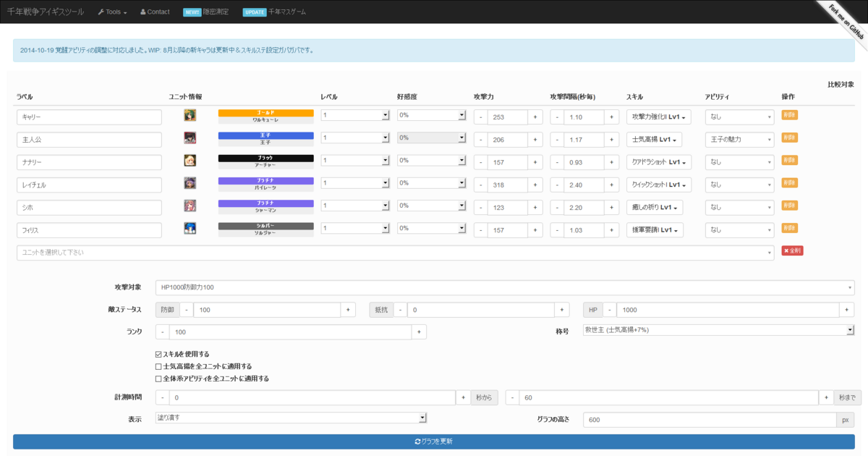Decrease ランク value with minus
The height and width of the screenshot is (456, 868).
point(162,332)
